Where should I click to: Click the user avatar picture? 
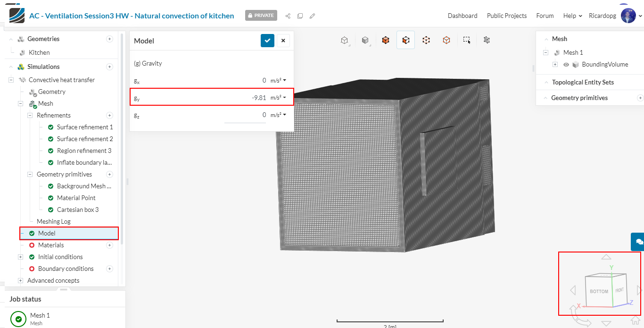(x=628, y=16)
